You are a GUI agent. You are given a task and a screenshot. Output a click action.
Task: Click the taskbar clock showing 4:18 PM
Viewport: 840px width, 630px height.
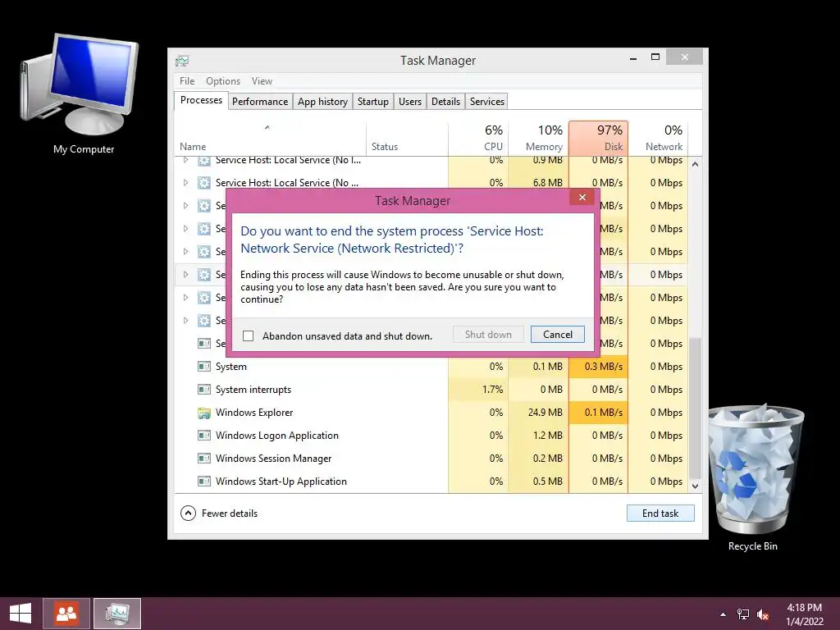(804, 614)
